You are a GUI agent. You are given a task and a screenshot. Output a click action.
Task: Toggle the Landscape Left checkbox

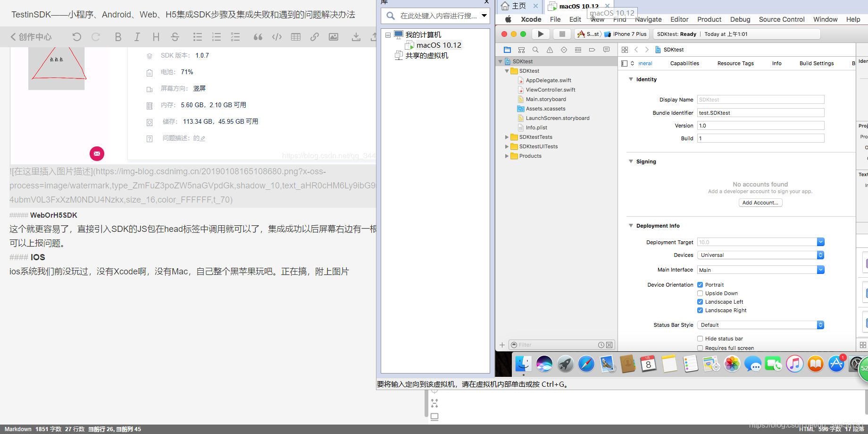pos(700,302)
